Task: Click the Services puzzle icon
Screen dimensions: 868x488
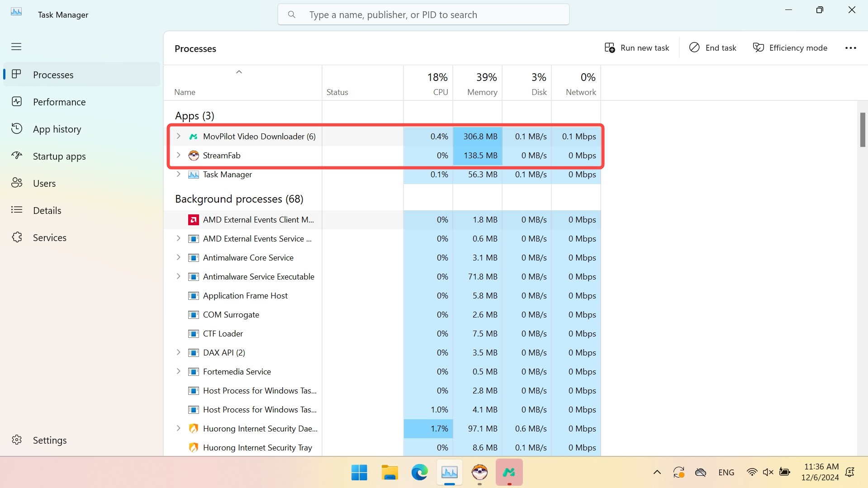Action: pyautogui.click(x=17, y=237)
